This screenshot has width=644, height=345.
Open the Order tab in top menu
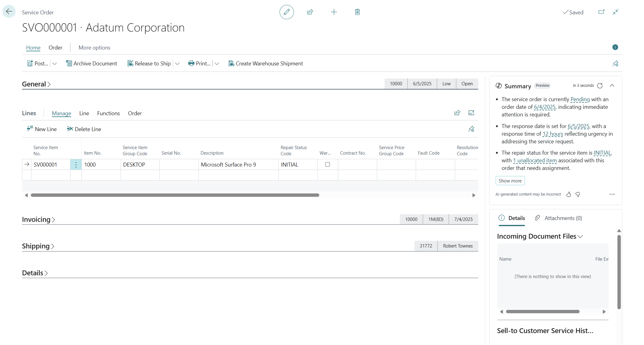click(56, 47)
